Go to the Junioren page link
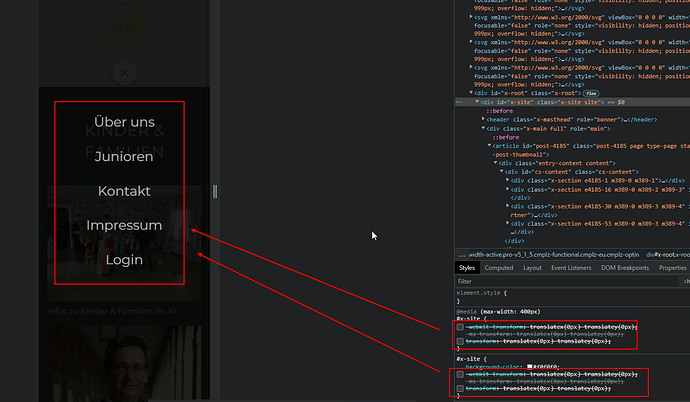 tap(124, 157)
